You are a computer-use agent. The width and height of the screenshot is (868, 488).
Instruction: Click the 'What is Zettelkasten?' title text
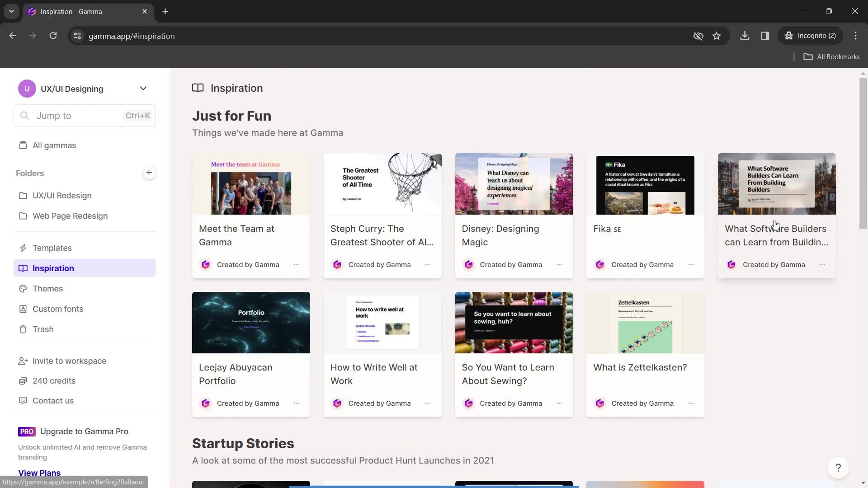point(640,367)
